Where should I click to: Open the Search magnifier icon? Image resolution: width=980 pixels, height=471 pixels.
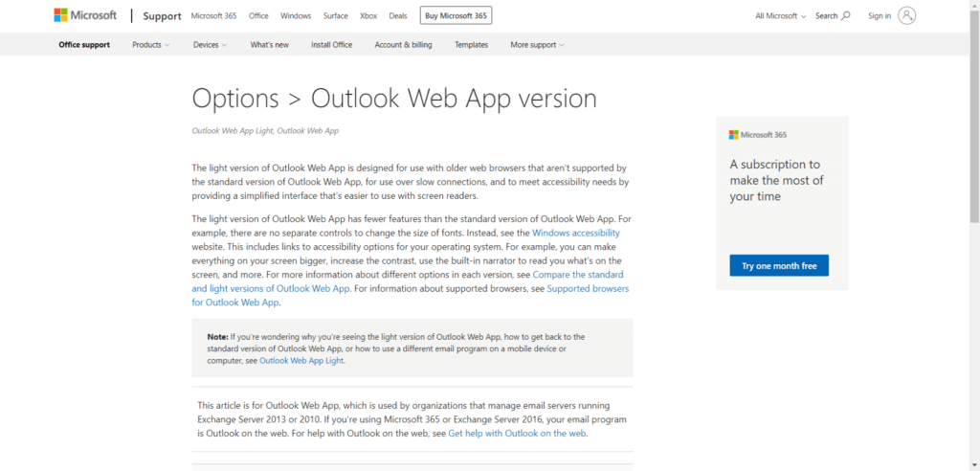pos(845,16)
